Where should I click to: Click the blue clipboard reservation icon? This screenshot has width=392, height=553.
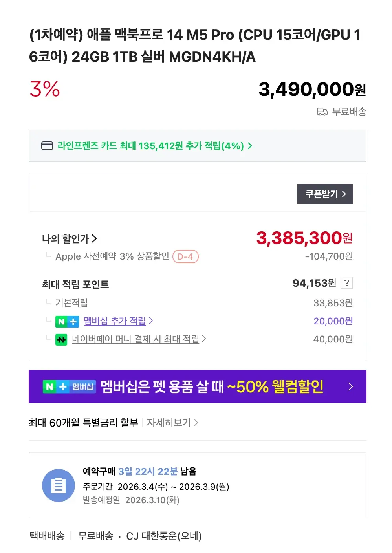[x=59, y=485]
